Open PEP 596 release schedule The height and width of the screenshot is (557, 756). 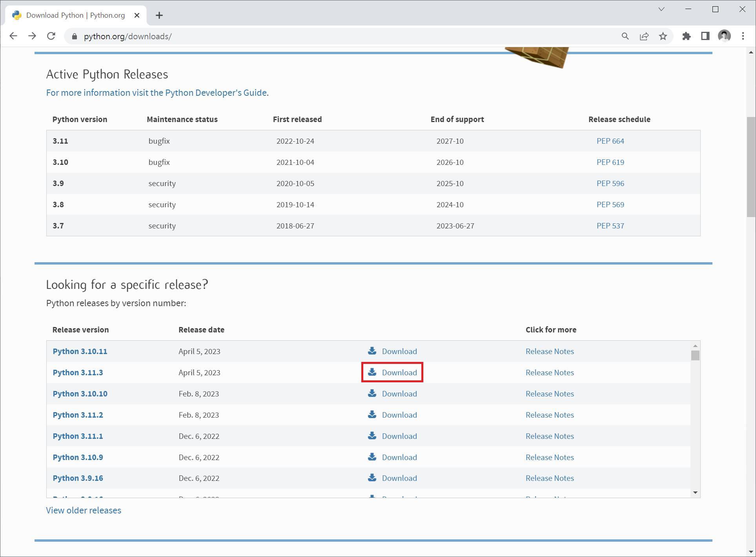point(610,183)
